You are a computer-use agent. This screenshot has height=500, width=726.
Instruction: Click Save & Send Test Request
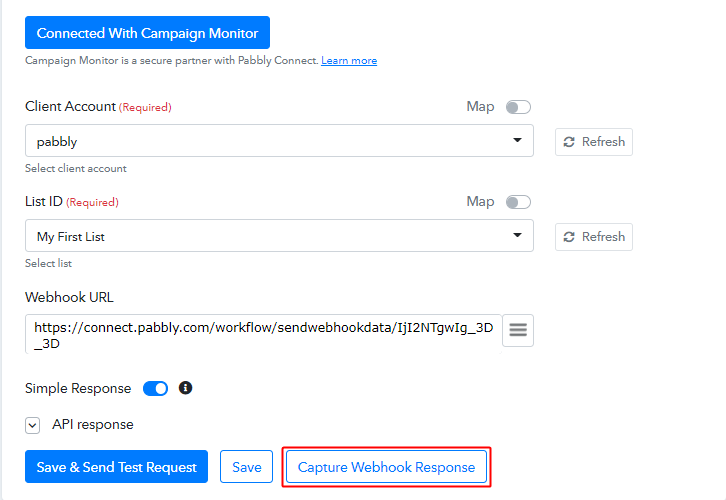116,467
